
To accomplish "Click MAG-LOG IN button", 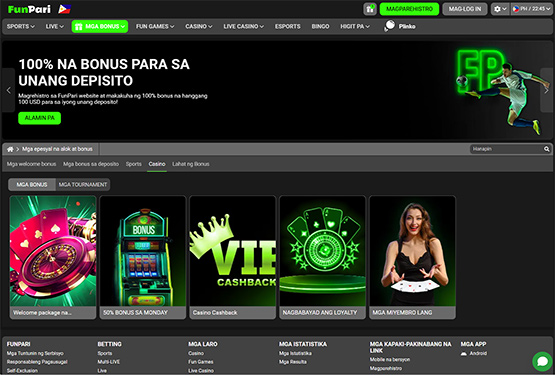I will [465, 9].
